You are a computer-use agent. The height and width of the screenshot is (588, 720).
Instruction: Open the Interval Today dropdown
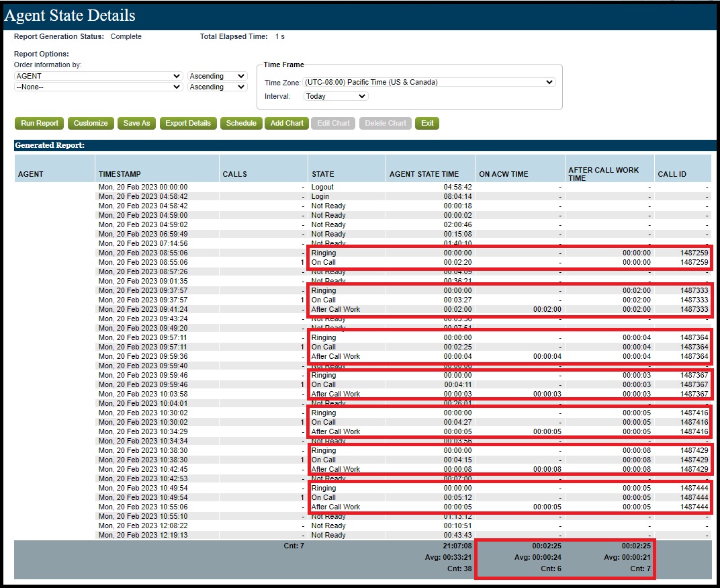336,96
